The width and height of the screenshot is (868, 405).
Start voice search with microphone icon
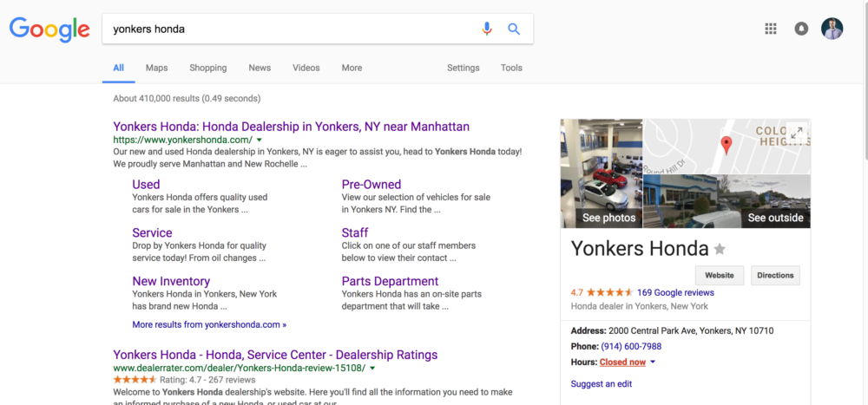(487, 29)
